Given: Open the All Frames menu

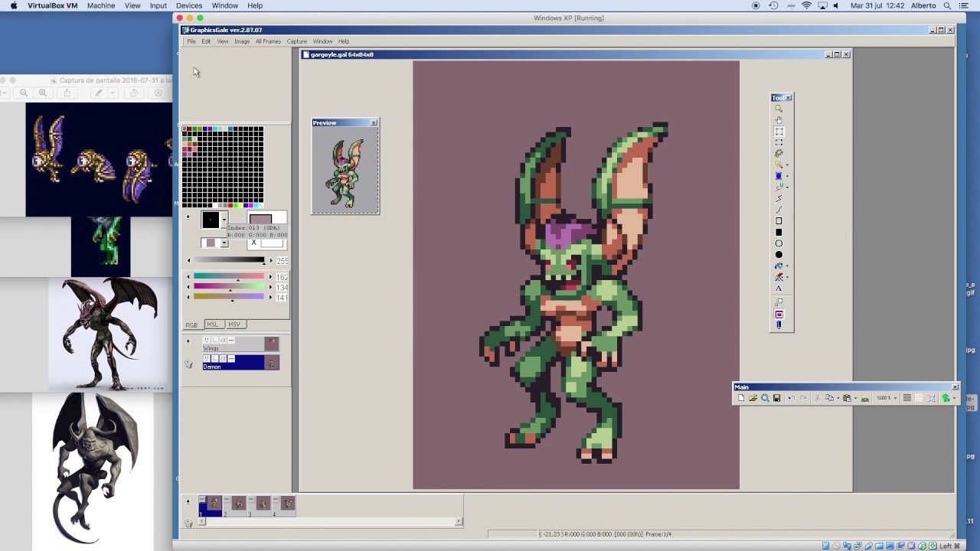Looking at the screenshot, I should [268, 41].
